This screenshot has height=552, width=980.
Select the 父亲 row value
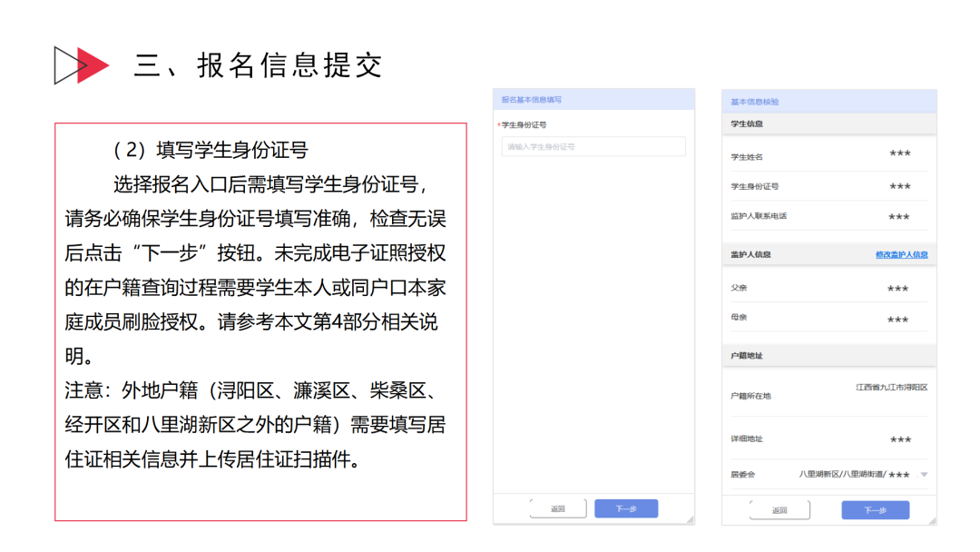897,289
